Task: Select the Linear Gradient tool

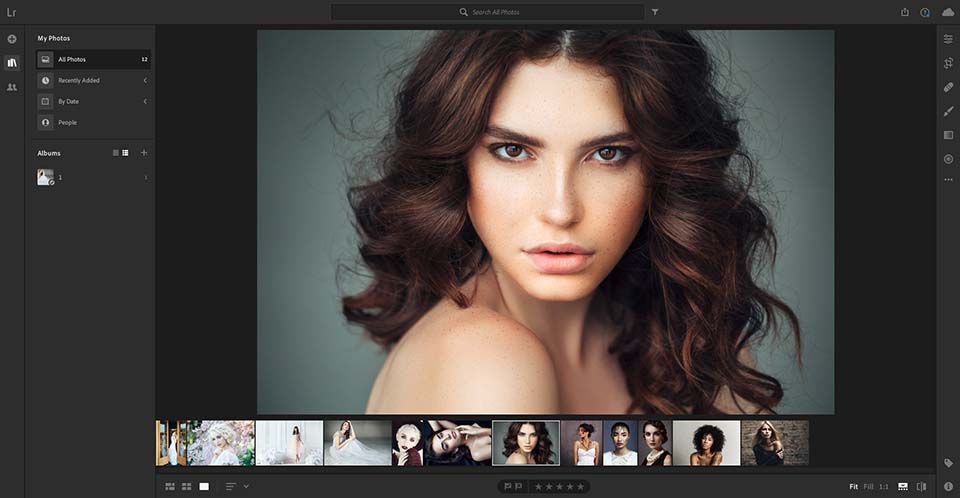Action: point(948,135)
